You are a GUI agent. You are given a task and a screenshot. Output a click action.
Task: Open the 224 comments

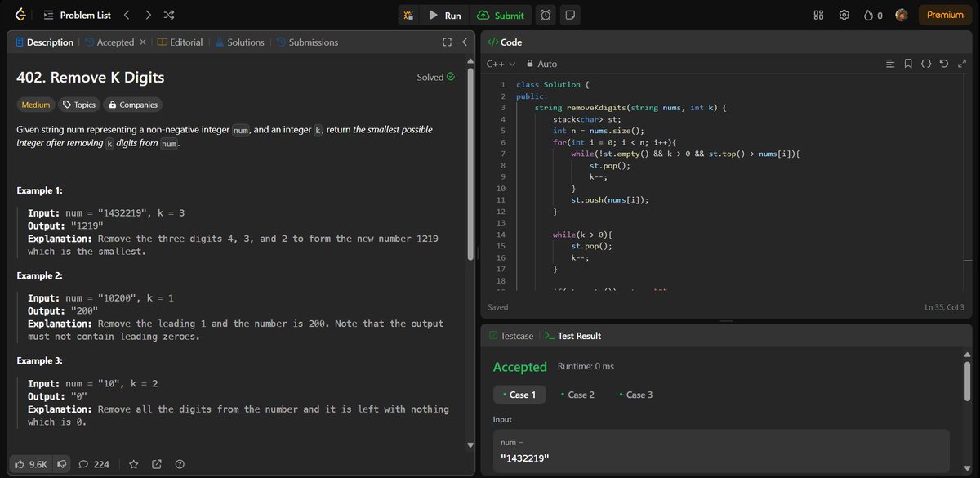94,464
